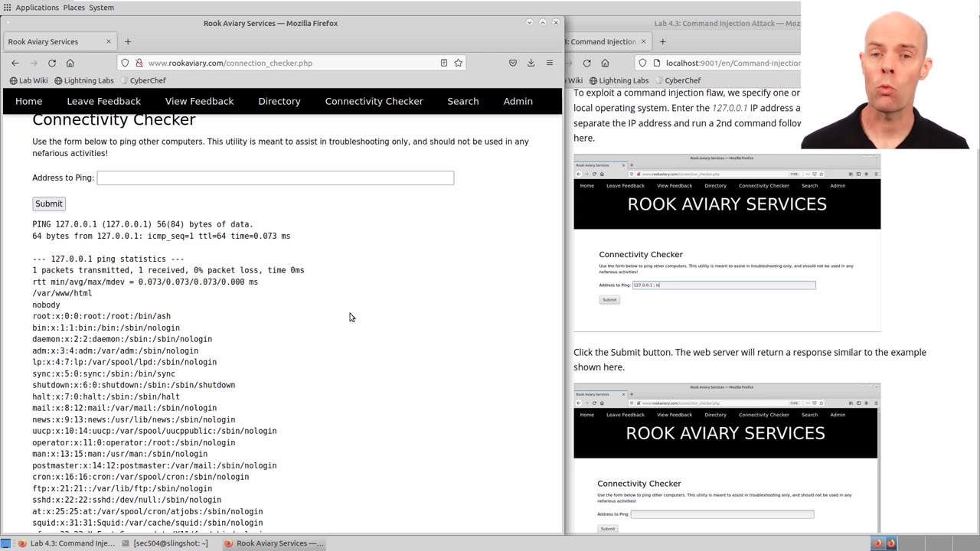
Task: Click the show desktop icon in the bottom panel
Action: pyautogui.click(x=6, y=543)
